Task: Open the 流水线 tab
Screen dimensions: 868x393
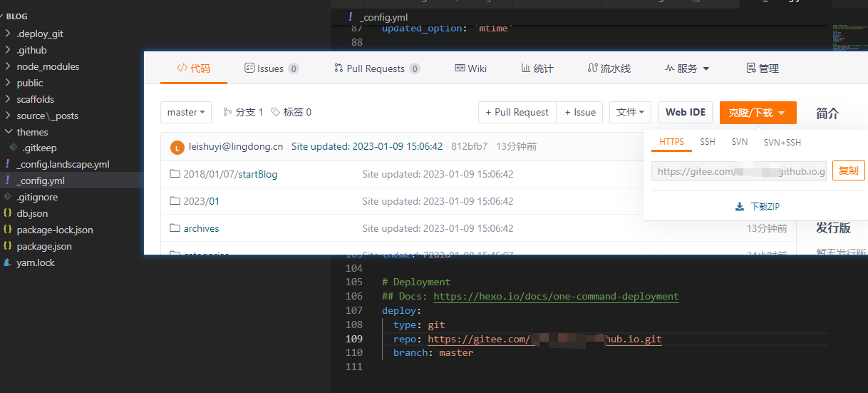Action: pyautogui.click(x=609, y=68)
